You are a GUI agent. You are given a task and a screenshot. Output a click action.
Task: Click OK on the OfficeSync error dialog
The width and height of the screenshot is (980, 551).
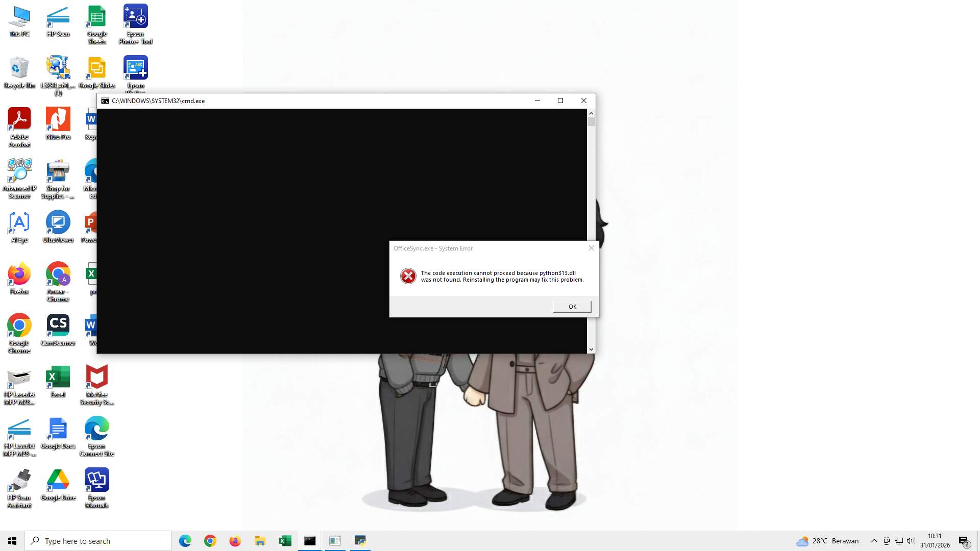(x=572, y=306)
